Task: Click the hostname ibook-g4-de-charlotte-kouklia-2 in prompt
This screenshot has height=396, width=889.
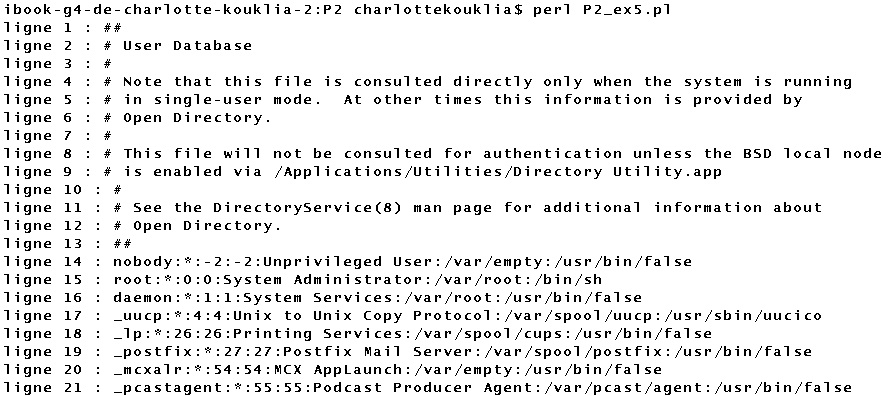Action: [x=160, y=10]
